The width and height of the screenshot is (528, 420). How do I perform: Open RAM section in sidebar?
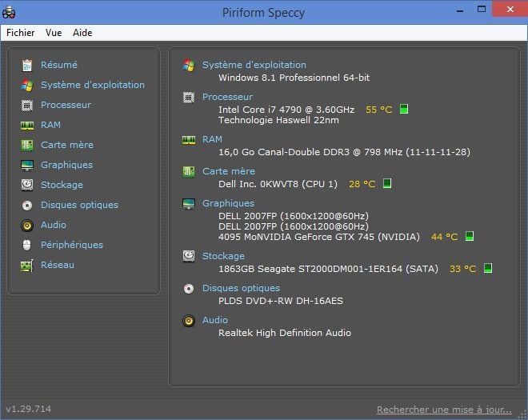click(50, 125)
